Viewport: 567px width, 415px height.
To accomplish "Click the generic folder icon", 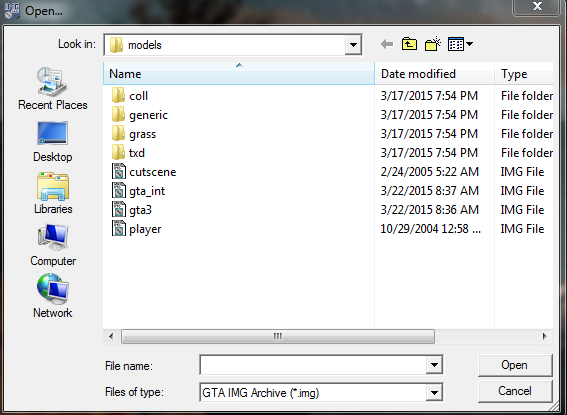I will click(x=118, y=115).
